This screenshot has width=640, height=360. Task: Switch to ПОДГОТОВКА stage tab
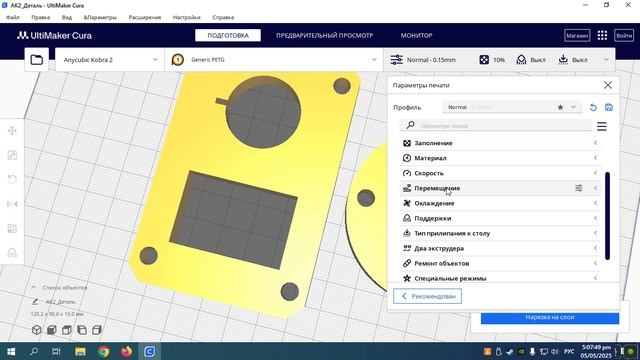pos(228,36)
